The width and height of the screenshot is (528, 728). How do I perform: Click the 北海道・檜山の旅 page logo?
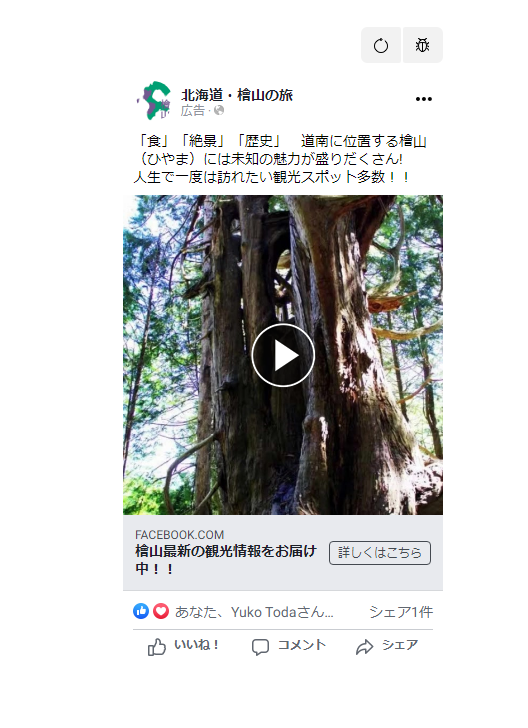tap(154, 100)
